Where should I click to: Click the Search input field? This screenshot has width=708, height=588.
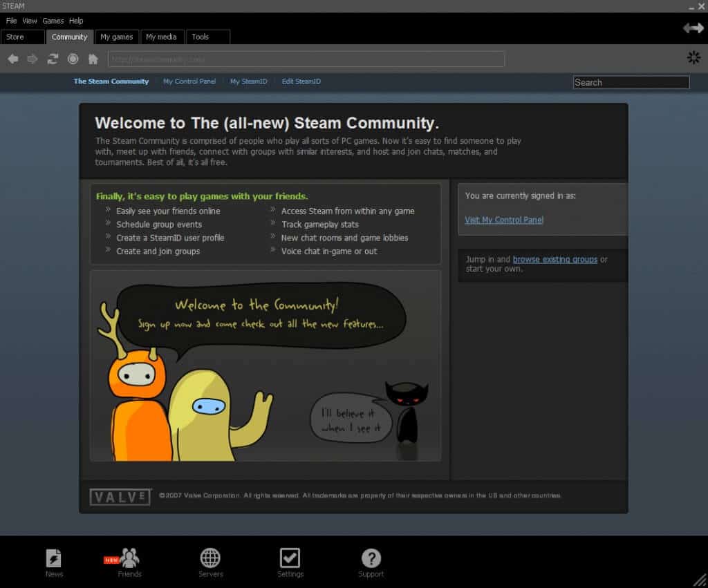[631, 82]
